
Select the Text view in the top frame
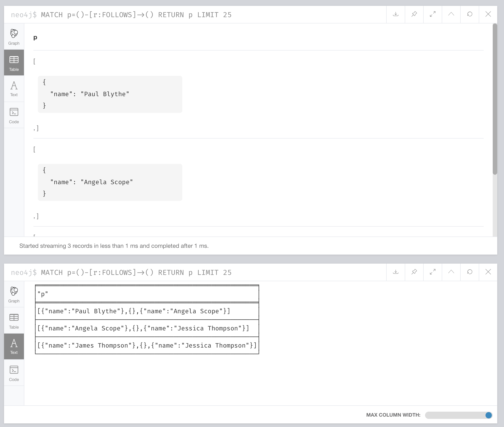pyautogui.click(x=14, y=89)
